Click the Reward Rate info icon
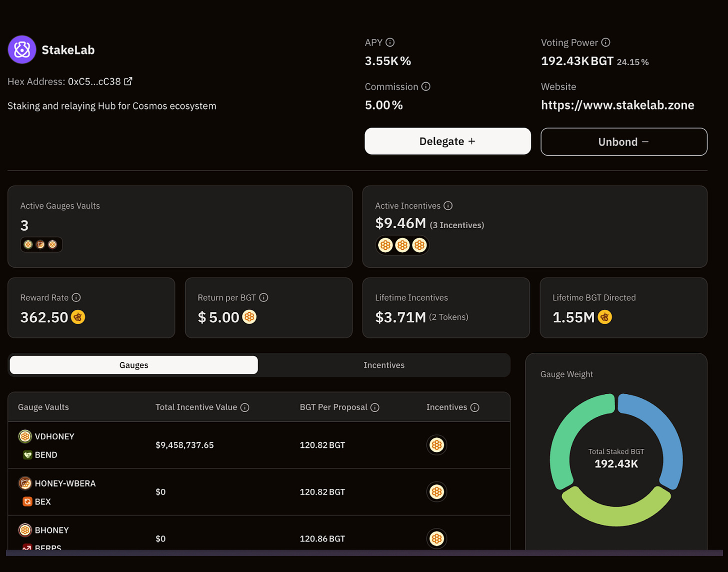Image resolution: width=728 pixels, height=572 pixels. (76, 297)
